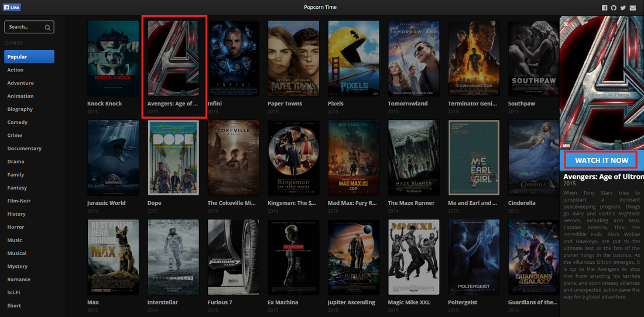The height and width of the screenshot is (317, 644).
Task: Select the Comedy genre
Action: [x=17, y=122]
